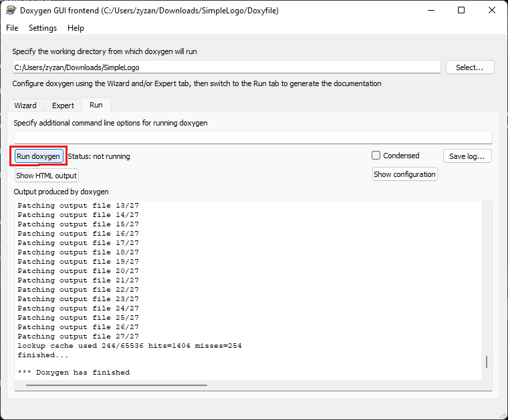Viewport: 508px width, 420px height.
Task: Click 'Patching output file 27/27' line
Action: [78, 337]
